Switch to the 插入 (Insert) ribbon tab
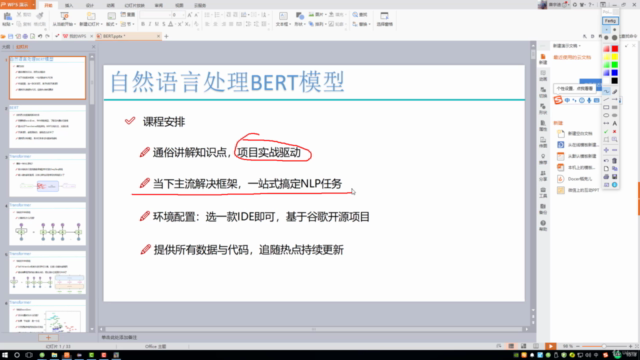This screenshot has width=640, height=360. coord(69,5)
